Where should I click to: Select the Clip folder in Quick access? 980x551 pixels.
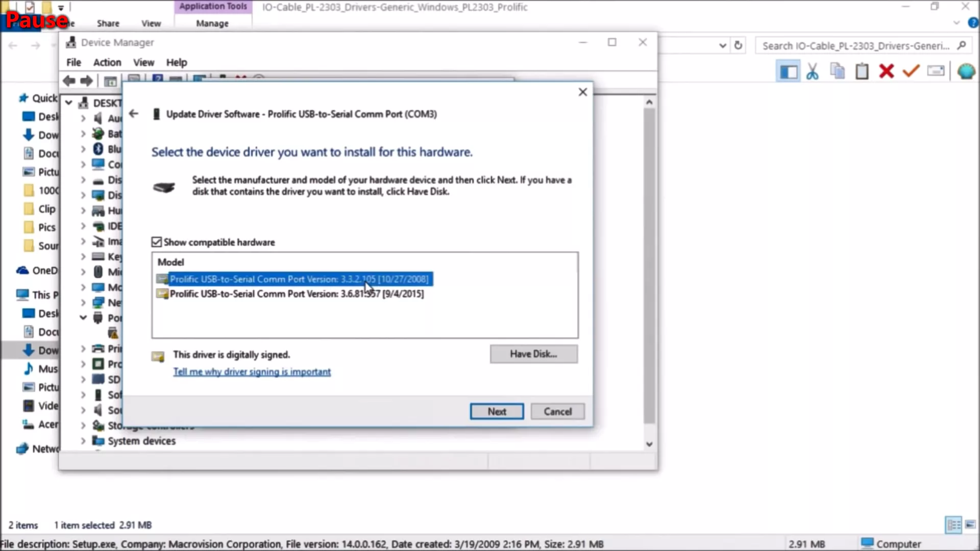[40, 209]
